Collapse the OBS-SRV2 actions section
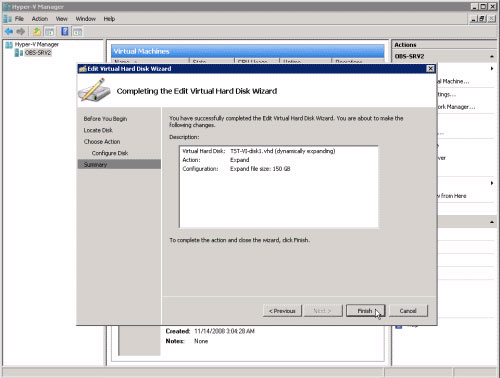Screen dimensions: 500x378 (x=492, y=56)
